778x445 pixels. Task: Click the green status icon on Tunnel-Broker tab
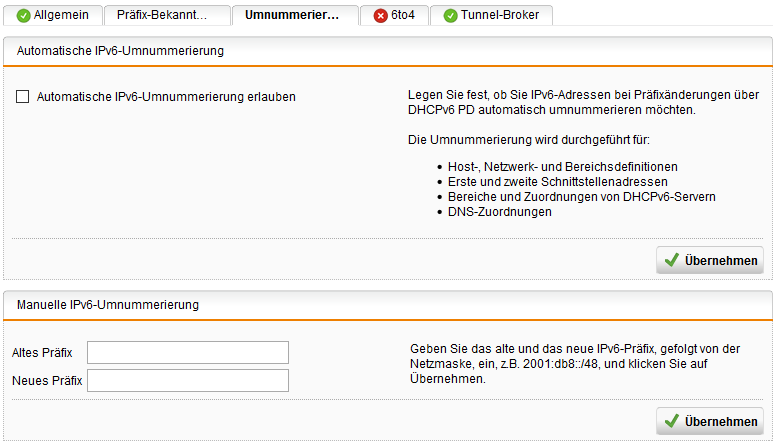point(450,16)
